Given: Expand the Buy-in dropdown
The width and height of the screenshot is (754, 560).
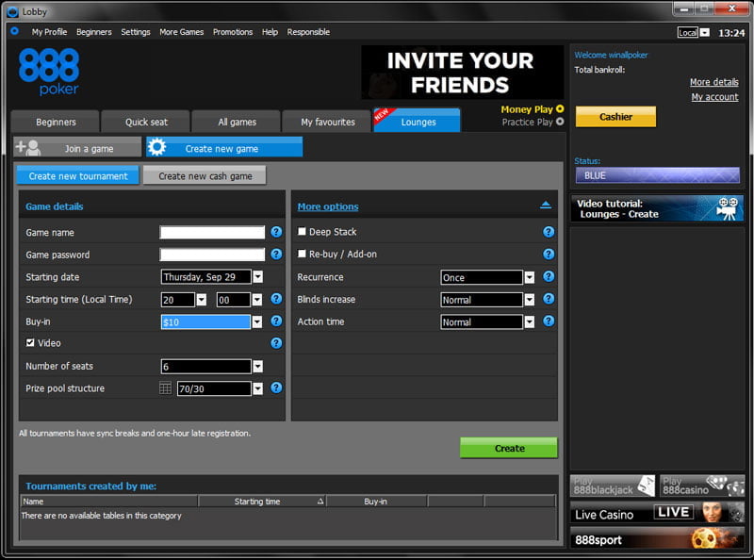Looking at the screenshot, I should point(257,321).
